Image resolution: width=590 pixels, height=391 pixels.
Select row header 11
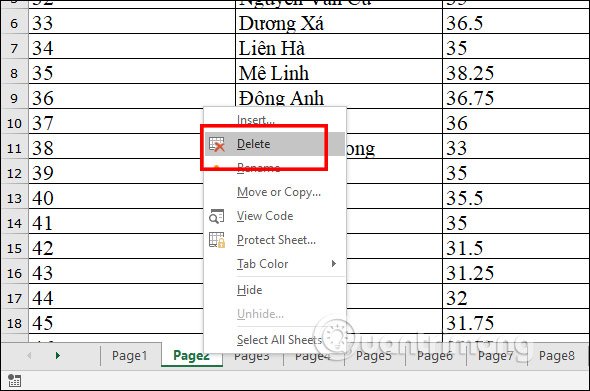[x=14, y=148]
